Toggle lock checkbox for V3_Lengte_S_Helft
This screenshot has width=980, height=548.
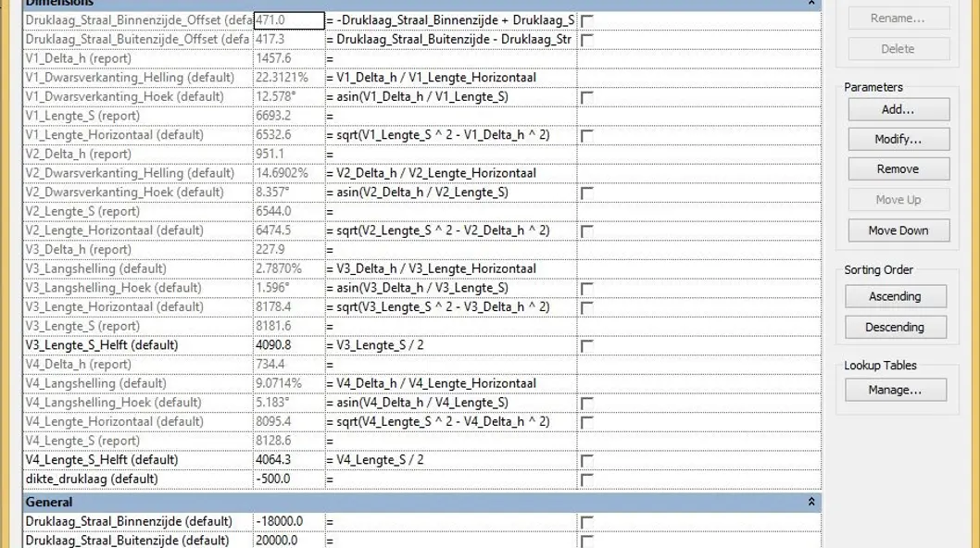tap(586, 347)
